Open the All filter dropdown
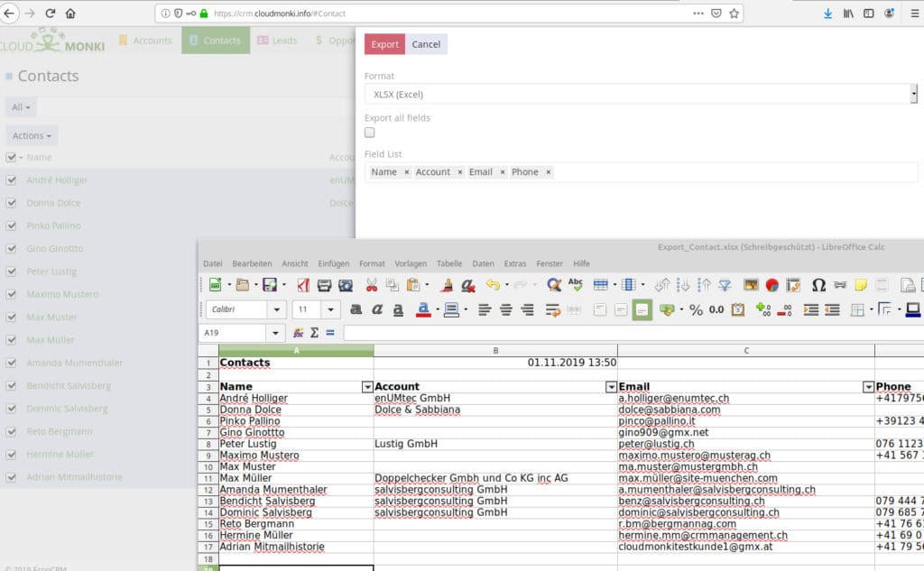 coord(21,107)
